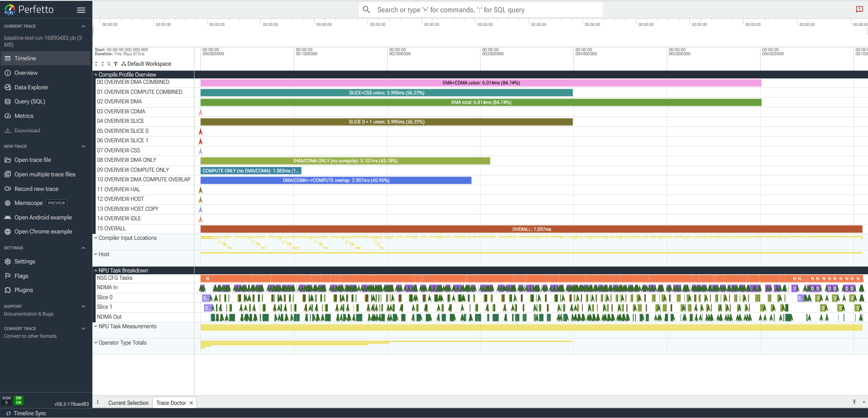Screen dimensions: 868x418
Task: Click the track filter funnel icon
Action: tap(116, 64)
